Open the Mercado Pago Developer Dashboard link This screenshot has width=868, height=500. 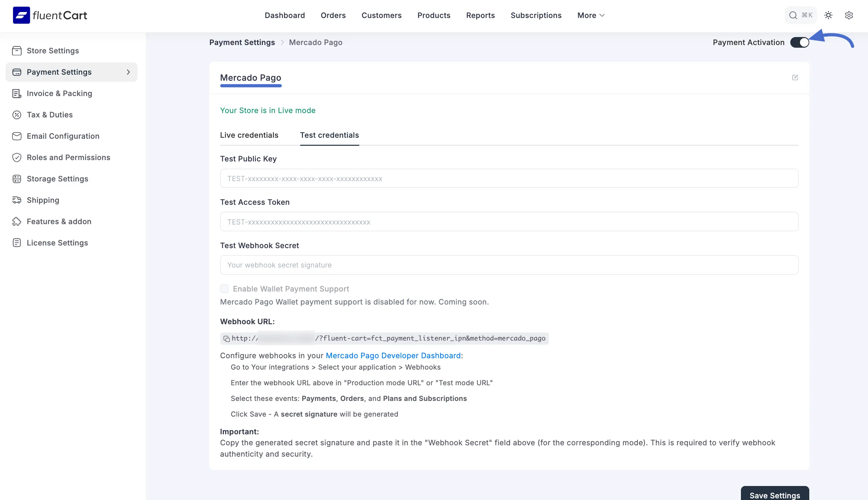pyautogui.click(x=393, y=356)
